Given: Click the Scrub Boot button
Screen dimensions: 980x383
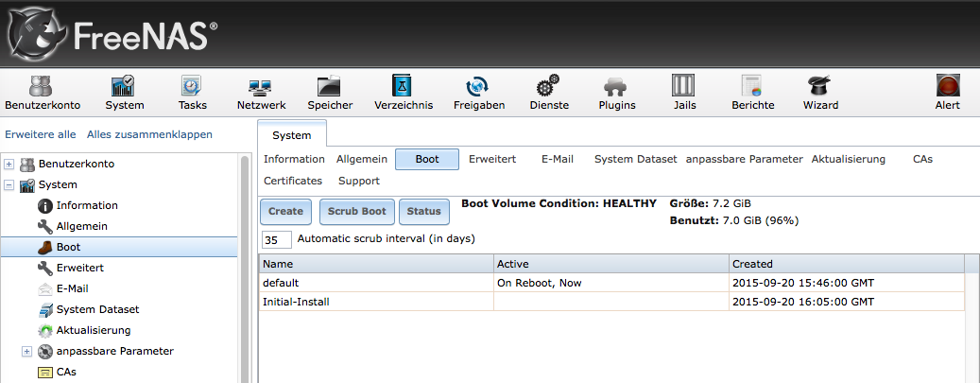Looking at the screenshot, I should 357,212.
